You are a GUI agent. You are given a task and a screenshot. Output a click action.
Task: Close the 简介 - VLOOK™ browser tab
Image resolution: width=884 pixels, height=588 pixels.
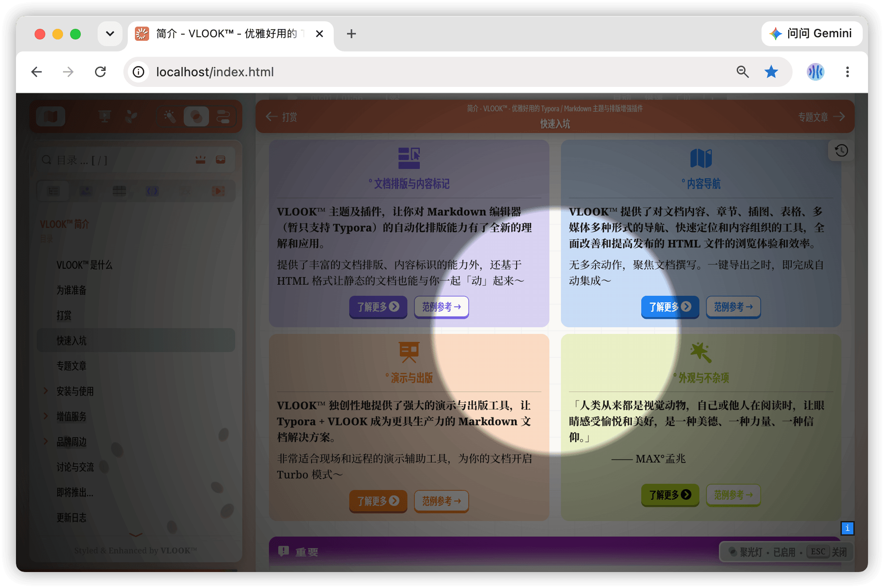[320, 34]
